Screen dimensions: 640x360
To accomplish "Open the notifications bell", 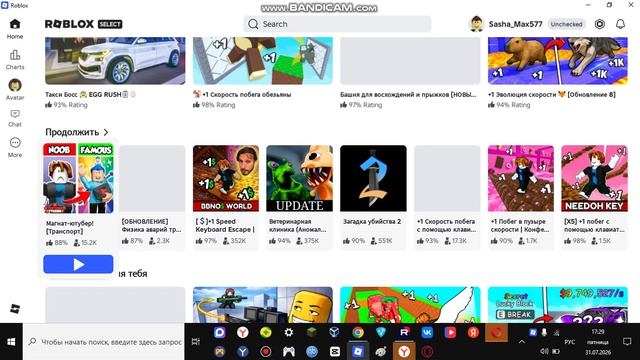I will [x=620, y=24].
